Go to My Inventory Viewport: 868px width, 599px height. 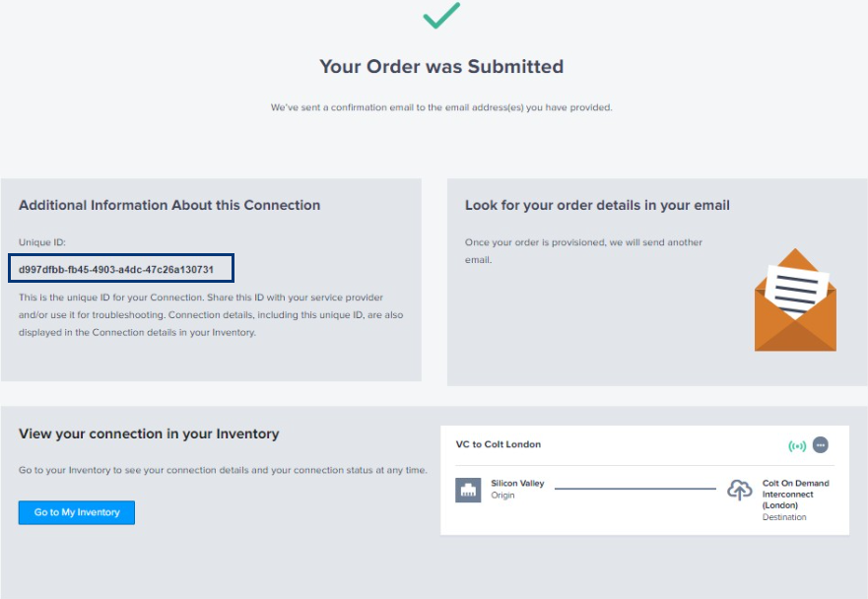coord(77,512)
